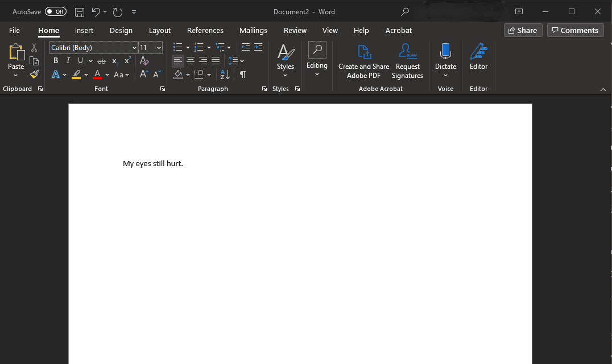Switch to the Insert ribbon tab
Viewport: 612px width, 364px height.
84,30
